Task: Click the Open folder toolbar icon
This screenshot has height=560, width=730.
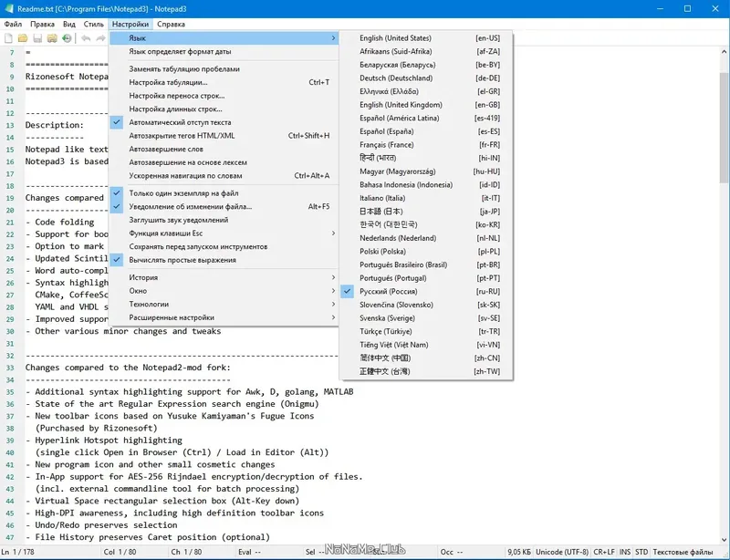Action: point(22,38)
